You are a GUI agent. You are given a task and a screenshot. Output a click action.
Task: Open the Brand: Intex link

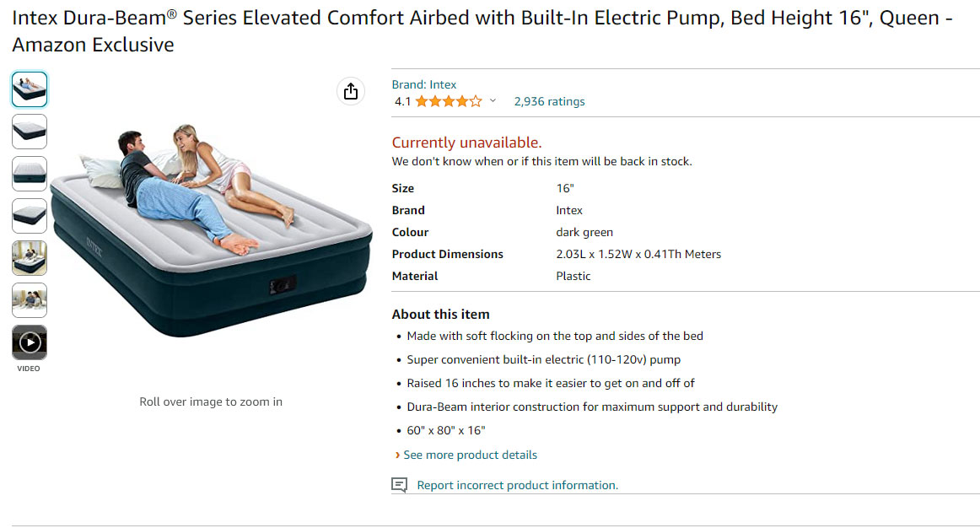point(423,84)
